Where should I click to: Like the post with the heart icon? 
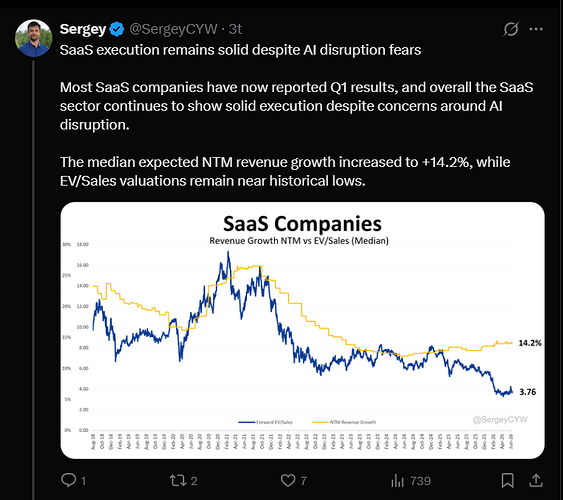click(288, 481)
